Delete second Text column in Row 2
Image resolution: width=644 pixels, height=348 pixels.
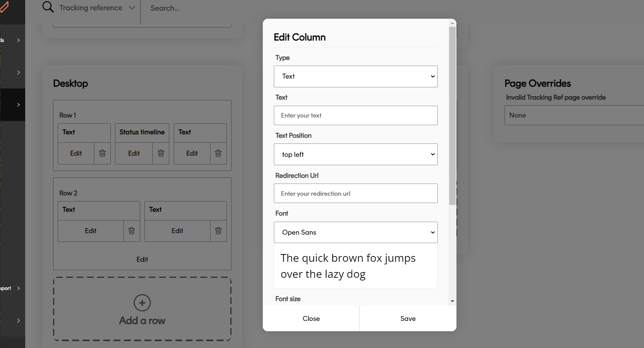[218, 231]
